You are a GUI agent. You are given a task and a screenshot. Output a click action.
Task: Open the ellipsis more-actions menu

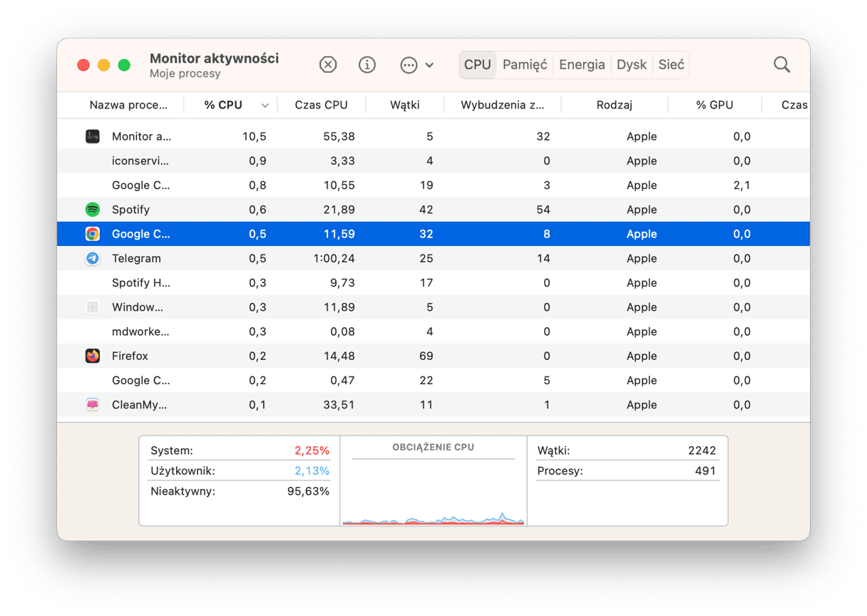click(x=416, y=65)
